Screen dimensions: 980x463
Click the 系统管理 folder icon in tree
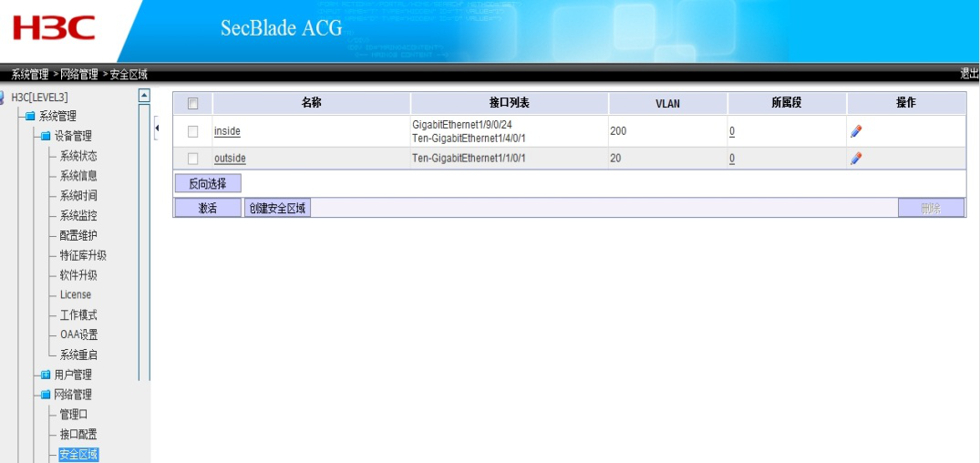coord(29,117)
